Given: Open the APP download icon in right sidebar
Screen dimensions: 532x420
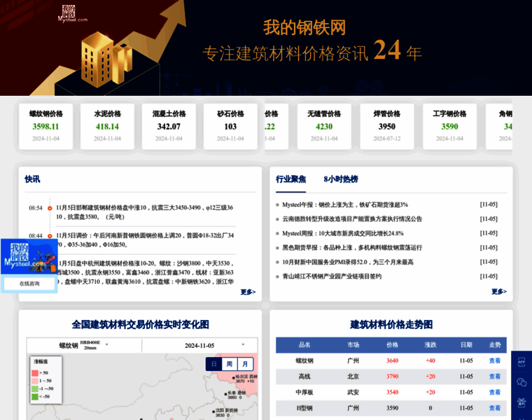Looking at the screenshot, I should click(x=521, y=362).
